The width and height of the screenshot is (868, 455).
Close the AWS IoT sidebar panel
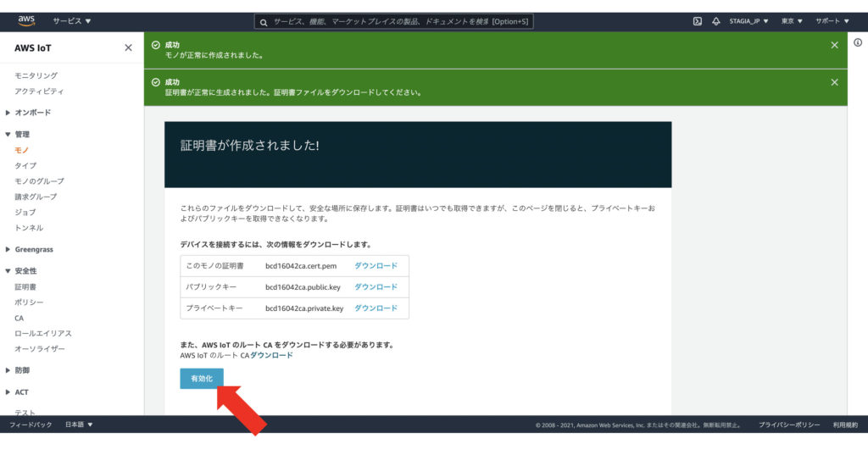[x=128, y=48]
